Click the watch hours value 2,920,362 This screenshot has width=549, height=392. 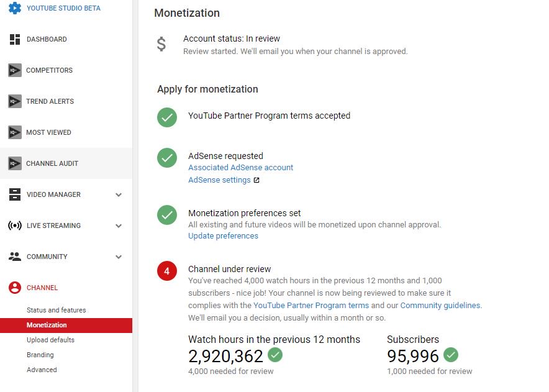click(x=225, y=356)
